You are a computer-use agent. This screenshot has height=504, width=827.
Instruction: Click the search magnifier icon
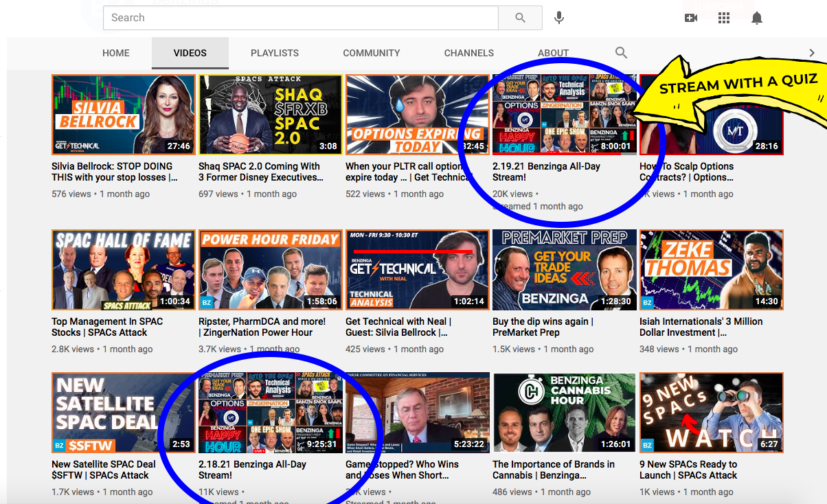[x=520, y=17]
